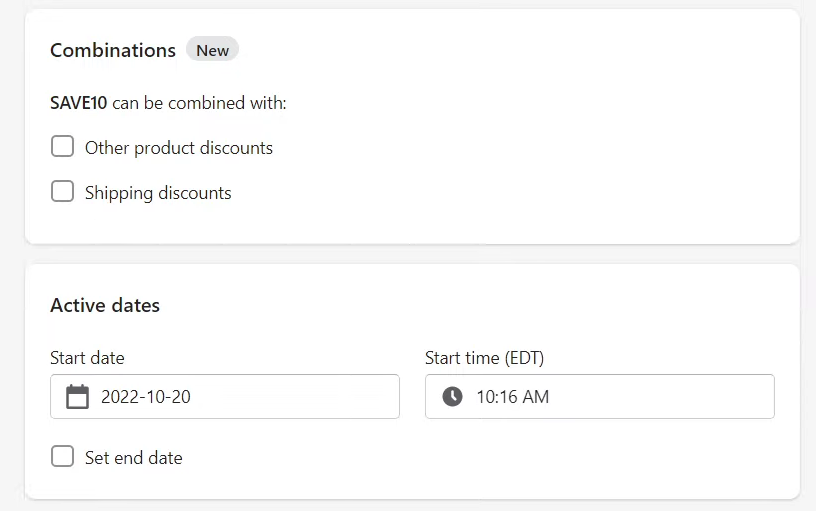Image resolution: width=816 pixels, height=511 pixels.
Task: Click the Set end date label
Action: tap(134, 458)
